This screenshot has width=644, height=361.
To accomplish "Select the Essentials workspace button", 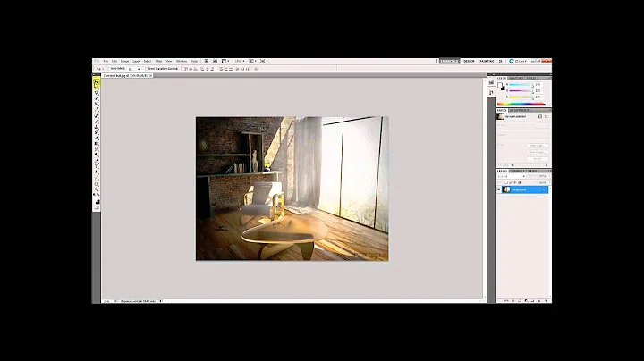I will 449,61.
